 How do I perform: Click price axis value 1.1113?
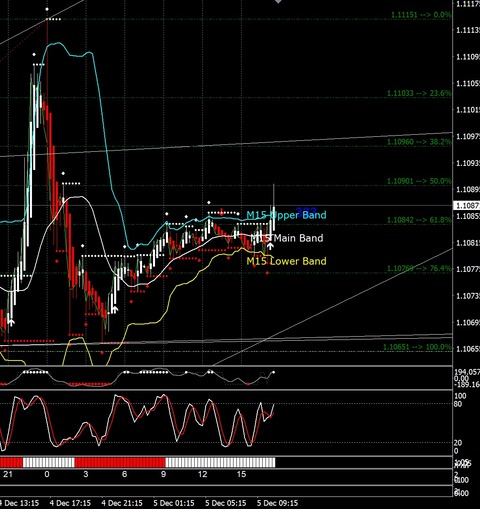(x=468, y=30)
